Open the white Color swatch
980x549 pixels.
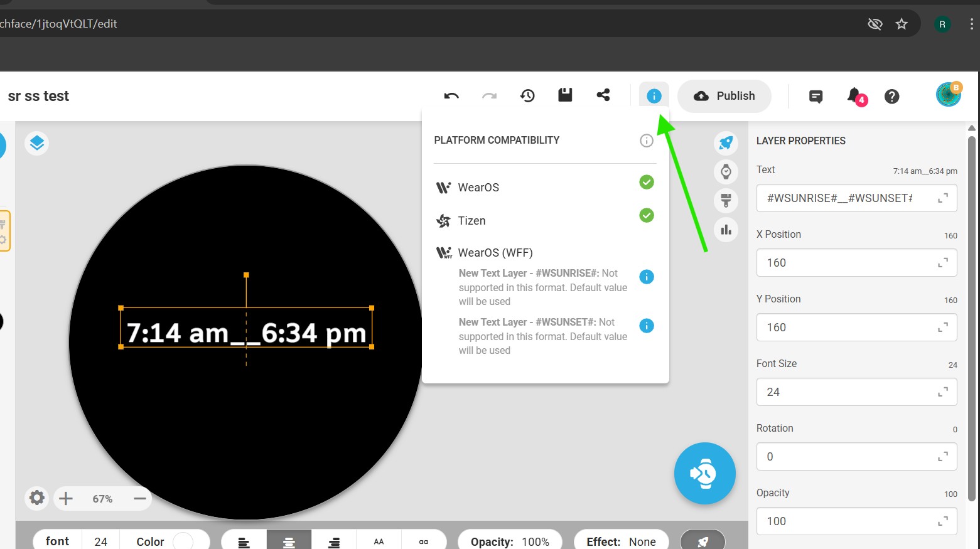coord(183,541)
